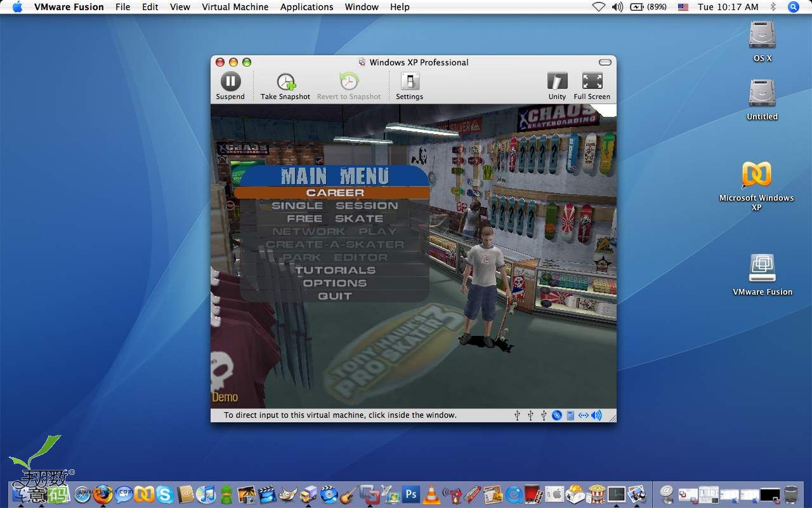Click the greyed PARK EDITOR entry

point(334,257)
